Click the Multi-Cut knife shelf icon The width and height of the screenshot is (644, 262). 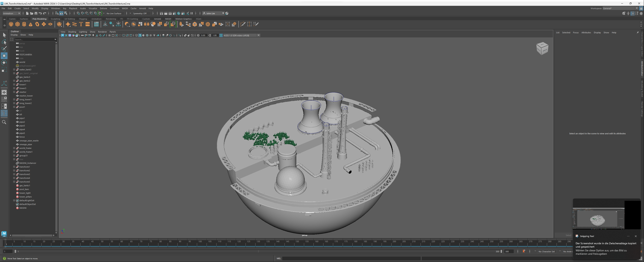point(243,24)
